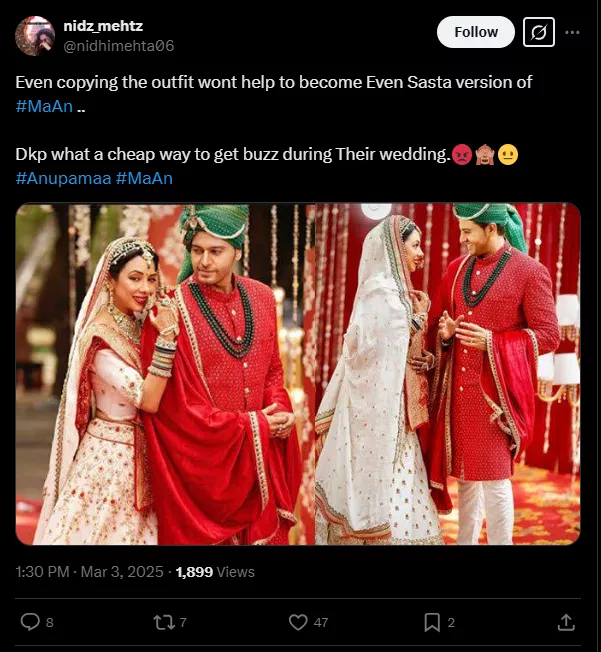The image size is (601, 652).
Task: Open the three-dot more options menu
Action: [x=573, y=33]
